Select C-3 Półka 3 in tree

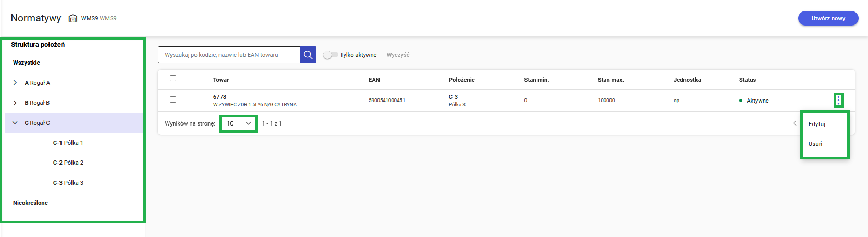(68, 183)
